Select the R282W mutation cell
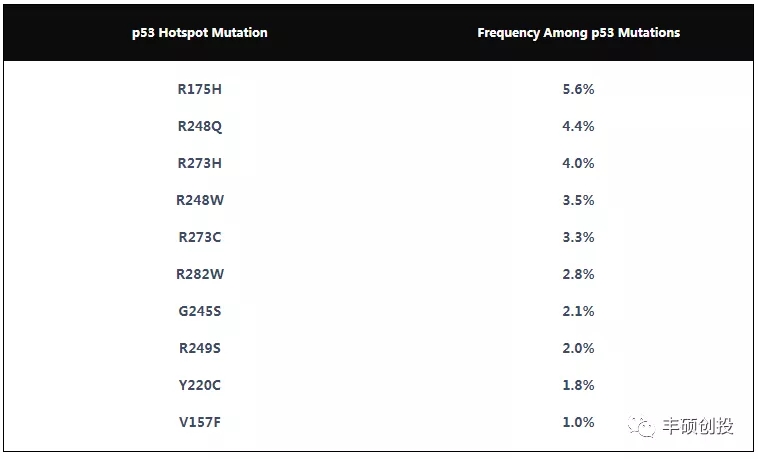The image size is (758, 459). 200,274
